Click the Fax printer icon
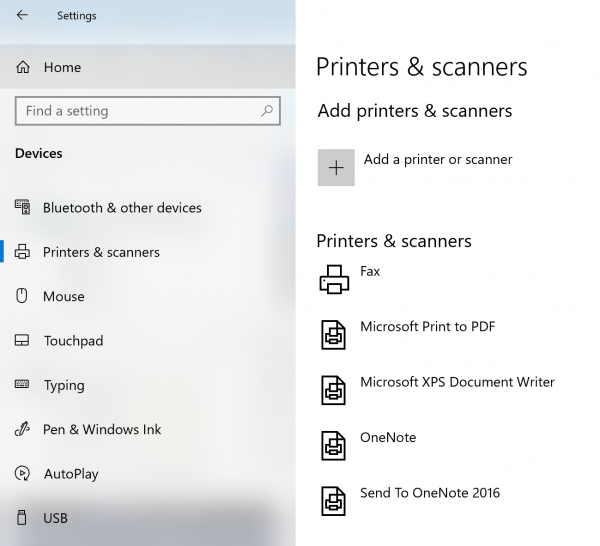600x546 pixels. pos(334,280)
